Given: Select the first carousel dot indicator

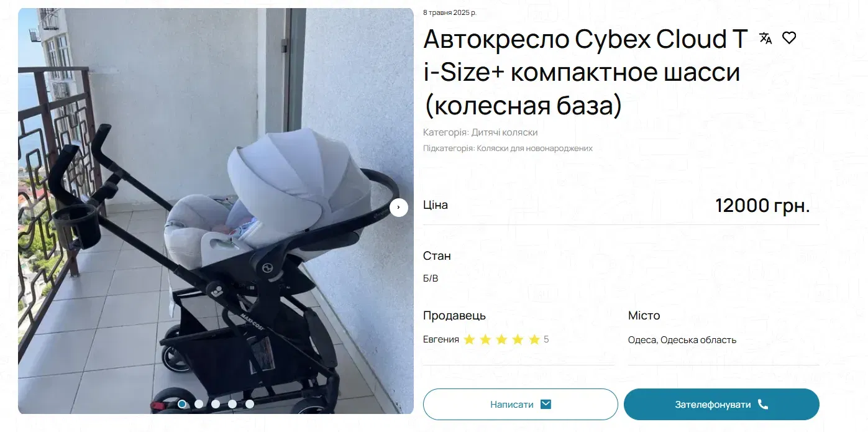Looking at the screenshot, I should pos(182,404).
